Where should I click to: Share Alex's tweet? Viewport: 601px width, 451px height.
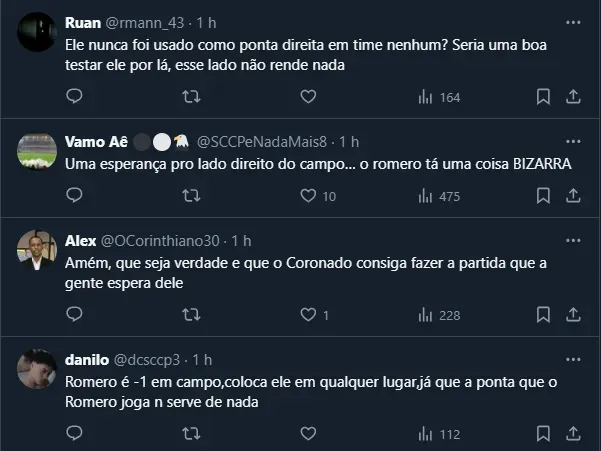coord(574,315)
